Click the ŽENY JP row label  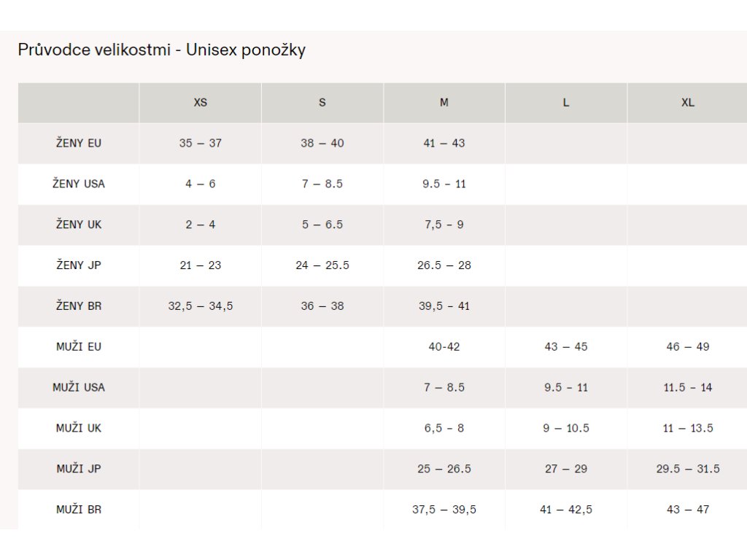point(79,265)
